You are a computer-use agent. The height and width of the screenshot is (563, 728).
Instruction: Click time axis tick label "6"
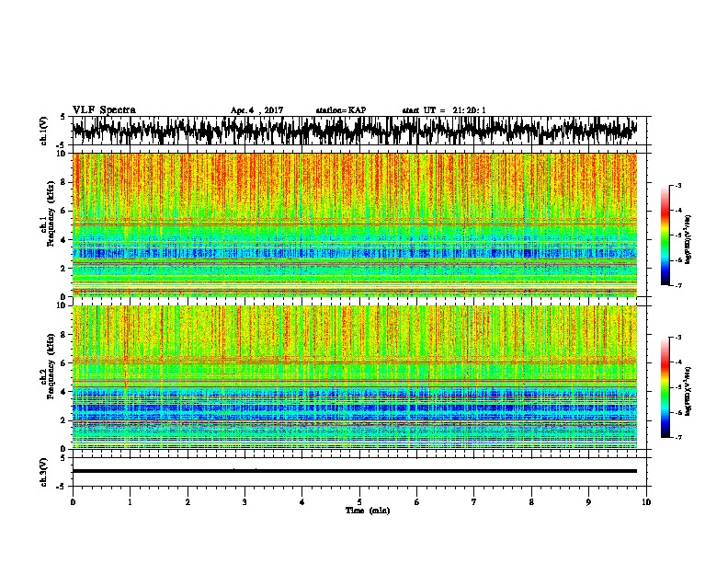click(417, 502)
